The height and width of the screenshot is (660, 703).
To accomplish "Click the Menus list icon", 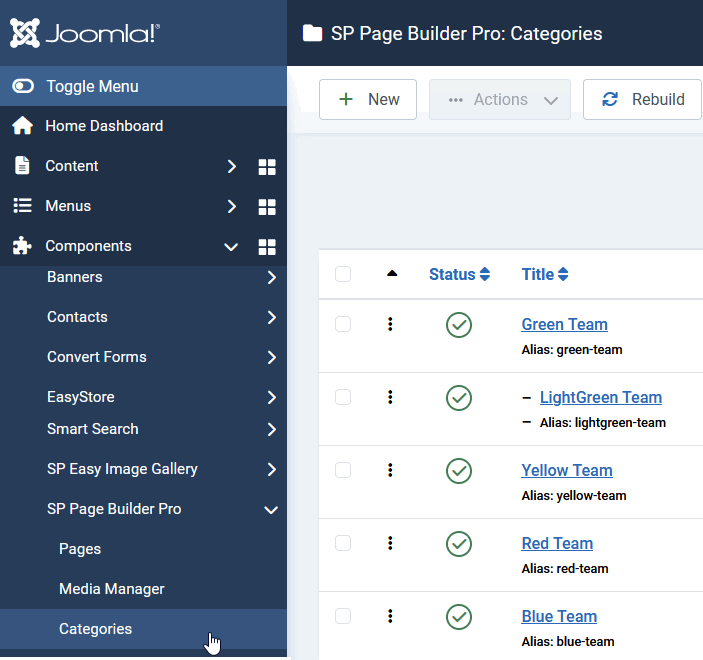I will [22, 205].
